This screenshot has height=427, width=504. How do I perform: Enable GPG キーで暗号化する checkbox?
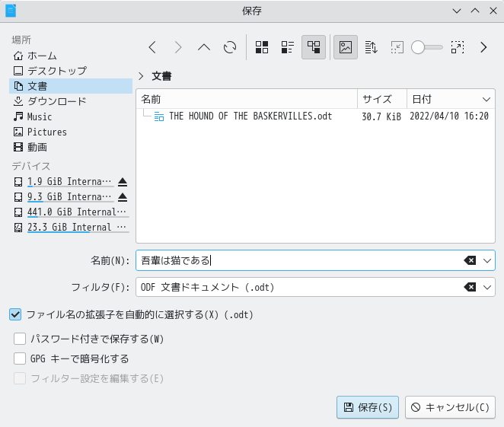coord(20,358)
